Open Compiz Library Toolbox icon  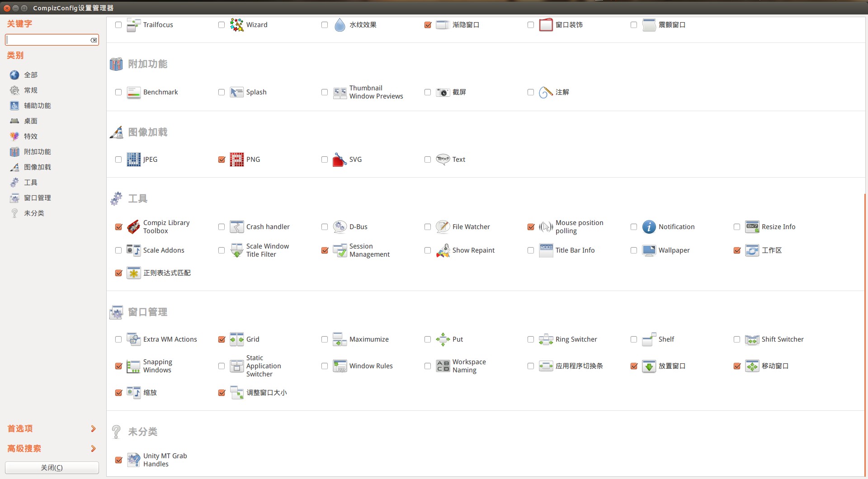coord(134,227)
